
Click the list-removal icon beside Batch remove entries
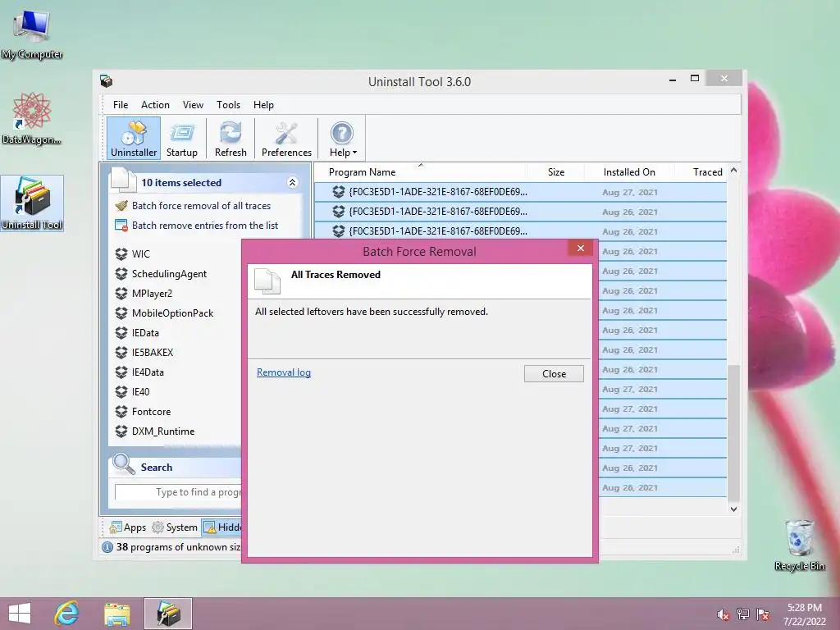tap(121, 226)
